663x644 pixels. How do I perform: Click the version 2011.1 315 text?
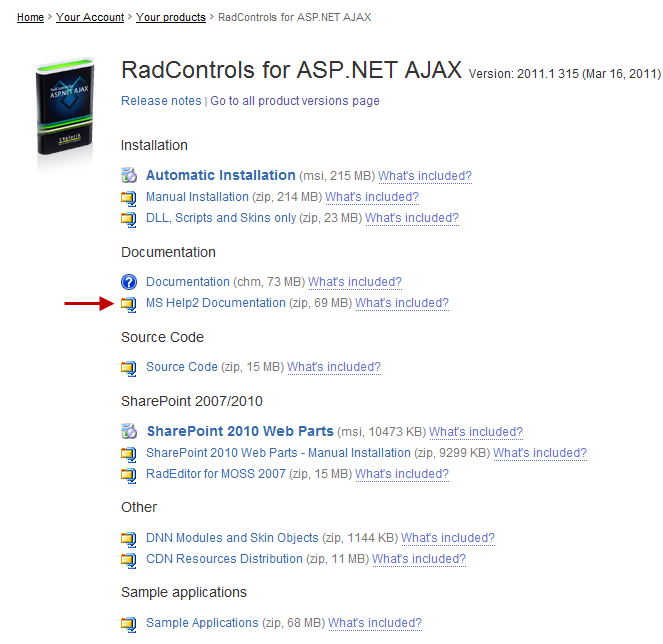[x=564, y=74]
